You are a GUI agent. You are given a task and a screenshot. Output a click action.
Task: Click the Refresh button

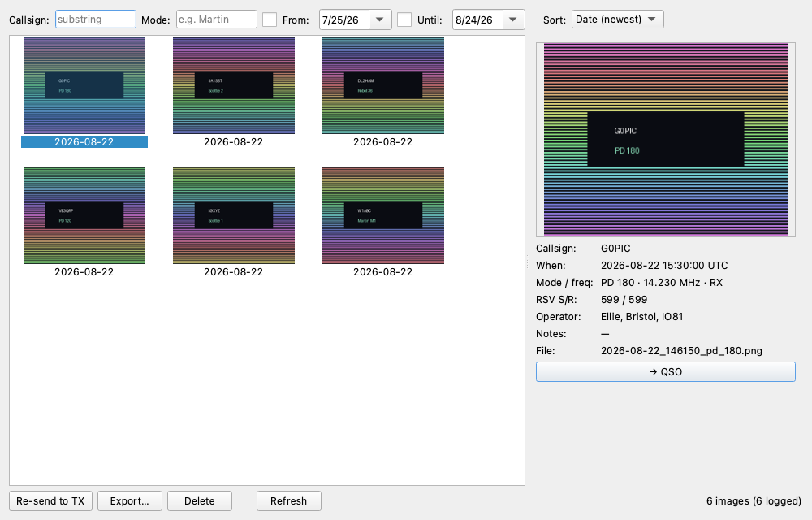(288, 500)
